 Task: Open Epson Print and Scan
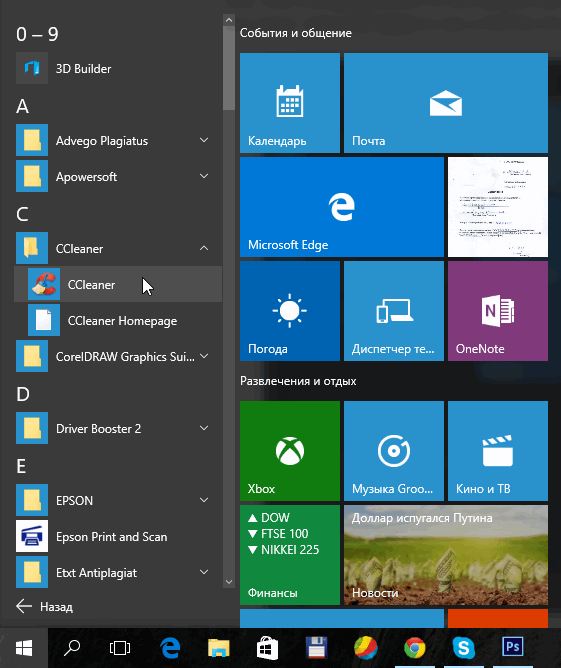[118, 536]
